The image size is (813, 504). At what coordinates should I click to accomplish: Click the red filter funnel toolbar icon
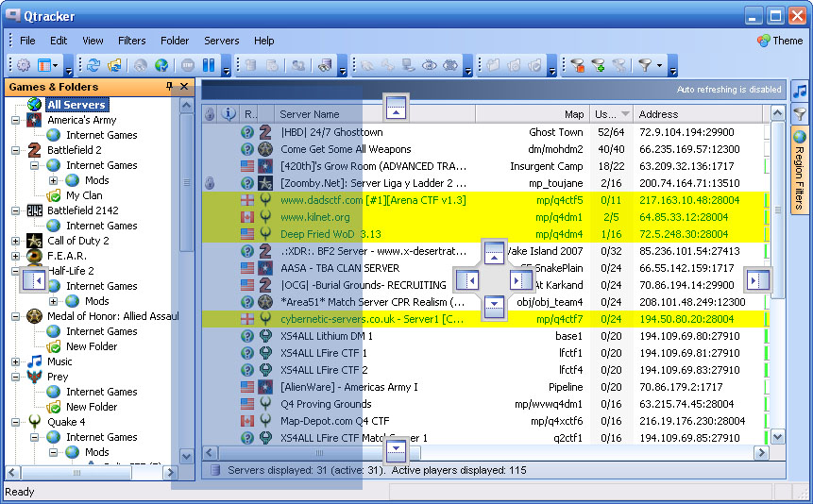coord(577,65)
